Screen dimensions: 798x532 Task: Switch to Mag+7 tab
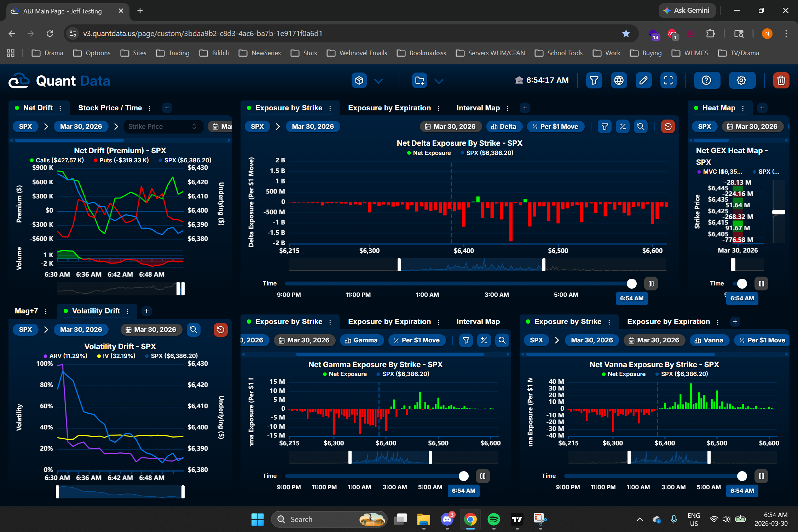(x=26, y=311)
